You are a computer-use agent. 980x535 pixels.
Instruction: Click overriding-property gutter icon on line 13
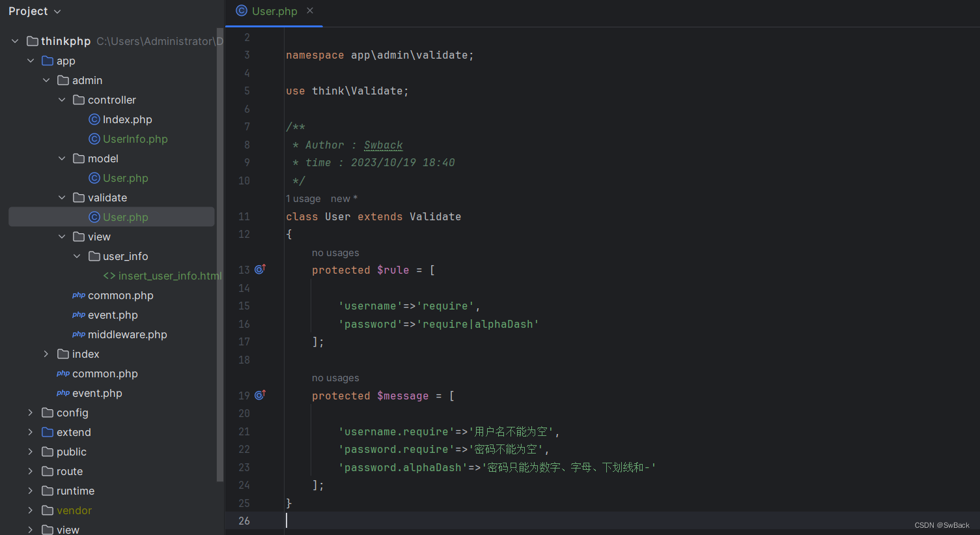pyautogui.click(x=260, y=269)
